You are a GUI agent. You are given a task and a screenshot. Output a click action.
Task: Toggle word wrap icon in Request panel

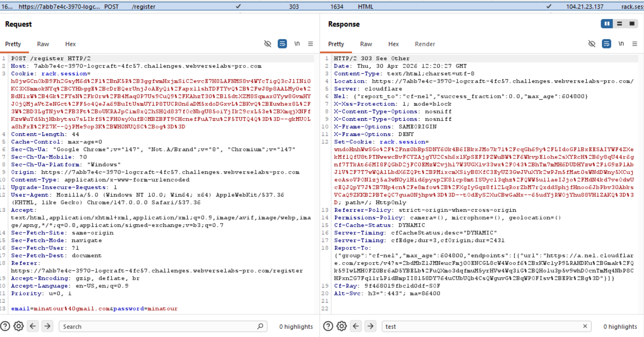tap(282, 44)
